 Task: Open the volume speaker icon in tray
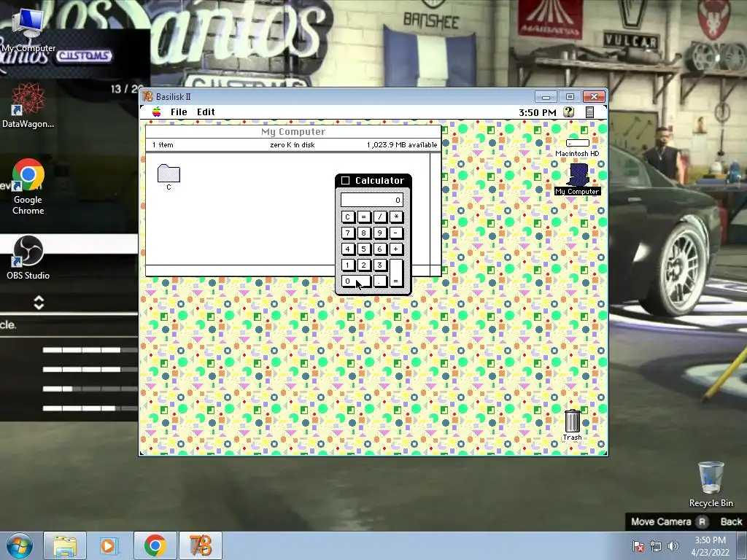673,546
